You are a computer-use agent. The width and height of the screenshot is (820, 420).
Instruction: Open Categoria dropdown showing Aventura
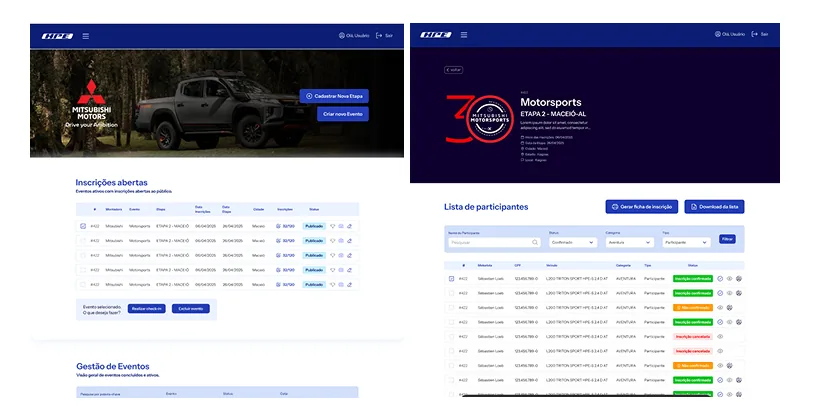pyautogui.click(x=630, y=242)
